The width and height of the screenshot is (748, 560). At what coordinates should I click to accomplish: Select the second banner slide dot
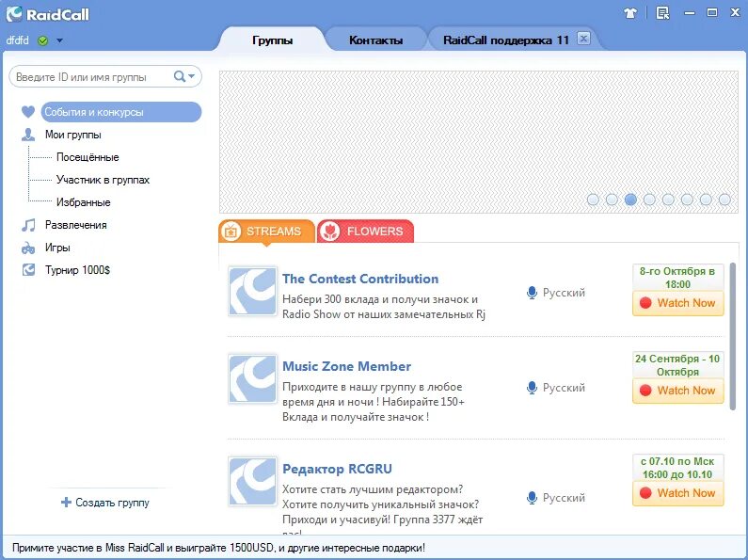pyautogui.click(x=612, y=200)
